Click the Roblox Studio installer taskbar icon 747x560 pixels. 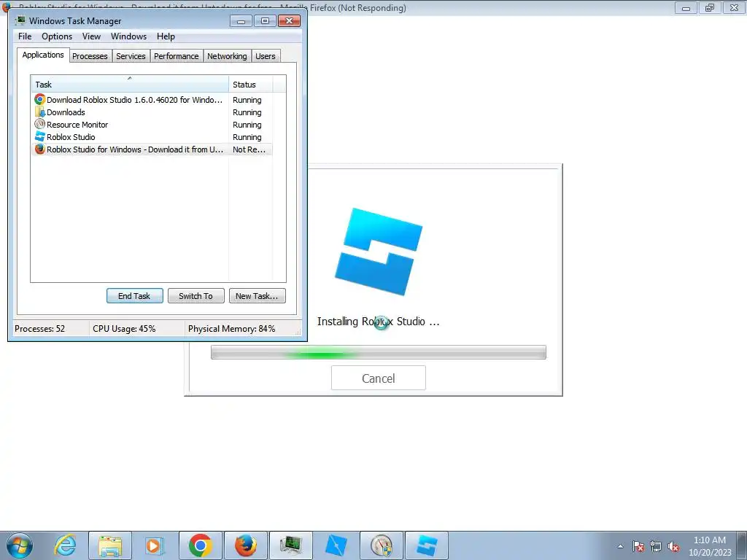tap(427, 545)
